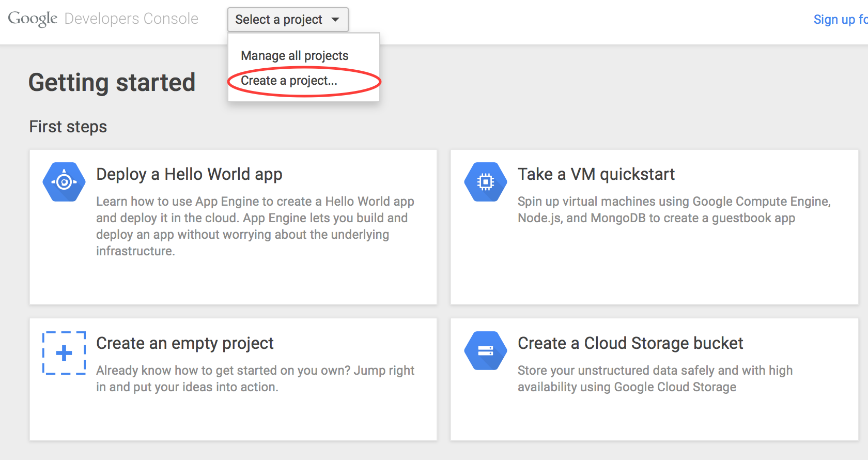Choose Manage all projects from the menu

point(295,56)
